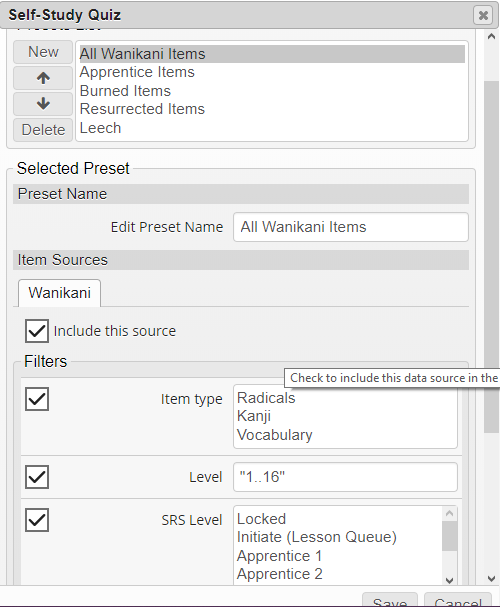
Task: Toggle the Include this source checkbox
Action: tap(37, 331)
